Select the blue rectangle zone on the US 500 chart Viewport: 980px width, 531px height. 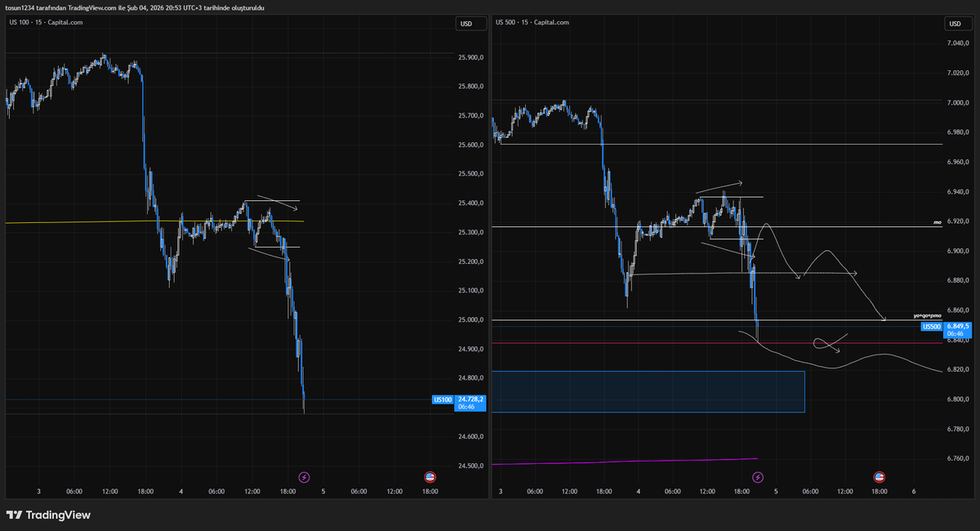[x=648, y=391]
